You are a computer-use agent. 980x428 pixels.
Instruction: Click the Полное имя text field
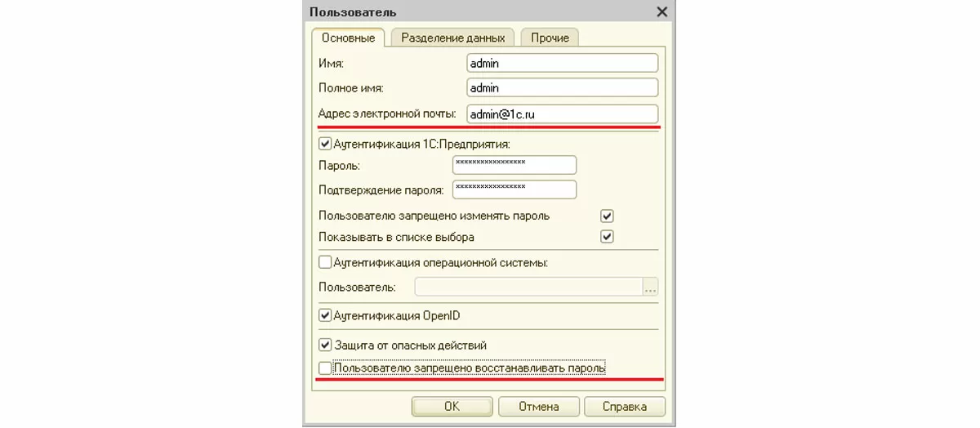tap(562, 87)
